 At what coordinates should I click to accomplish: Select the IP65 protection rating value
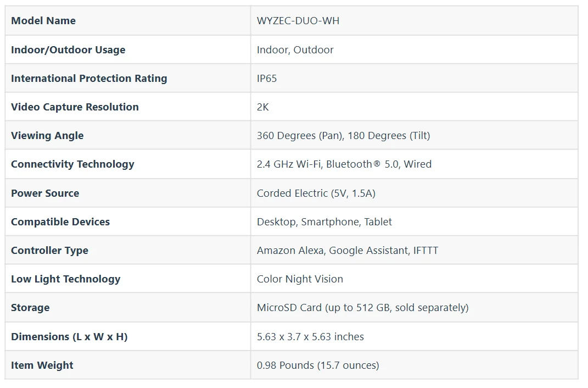(x=267, y=78)
